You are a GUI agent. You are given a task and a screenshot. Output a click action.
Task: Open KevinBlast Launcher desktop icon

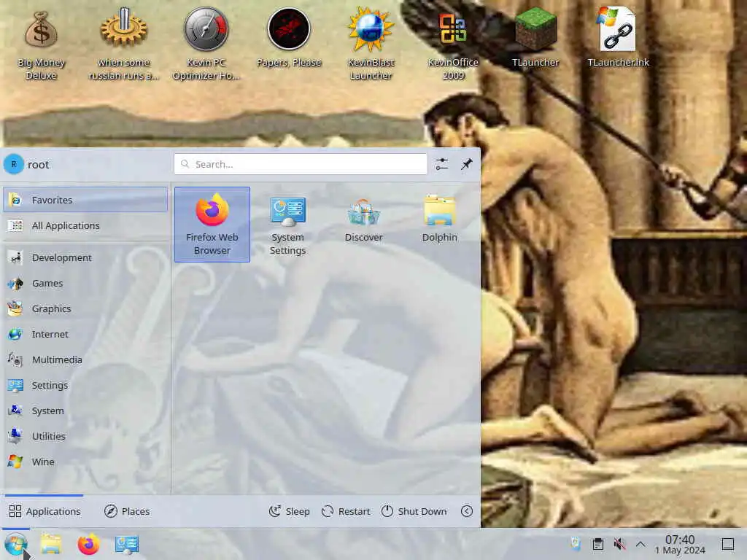coord(371,44)
